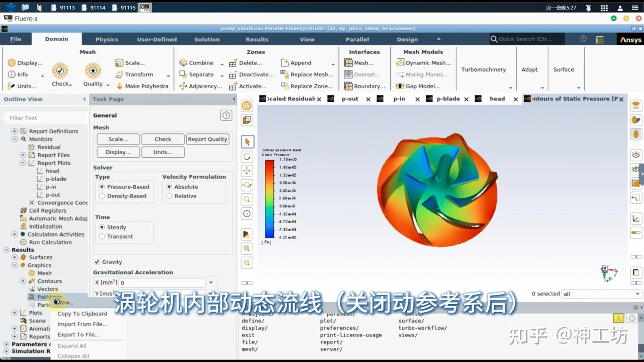This screenshot has width=644, height=362.
Task: Open Replace Mesh tool
Action: point(307,74)
